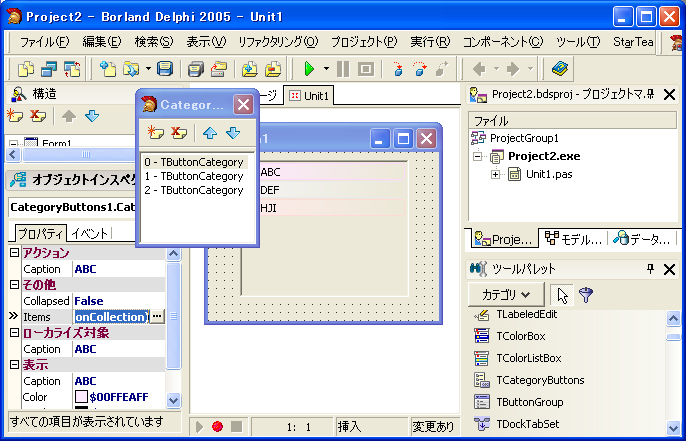Click the Open file folder icon

131,69
